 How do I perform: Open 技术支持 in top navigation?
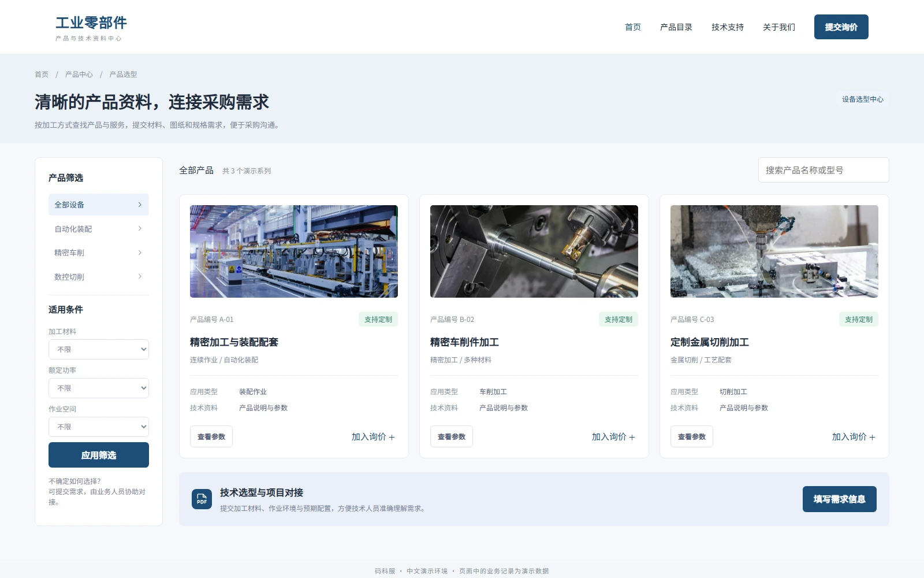tap(728, 27)
